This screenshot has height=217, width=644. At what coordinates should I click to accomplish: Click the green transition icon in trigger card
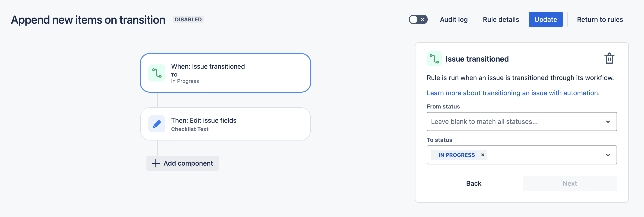(157, 73)
